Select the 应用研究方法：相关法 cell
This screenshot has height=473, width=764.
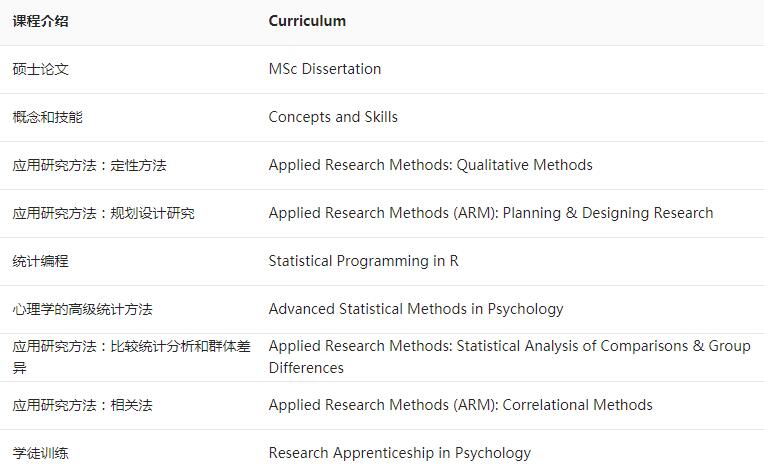(83, 405)
